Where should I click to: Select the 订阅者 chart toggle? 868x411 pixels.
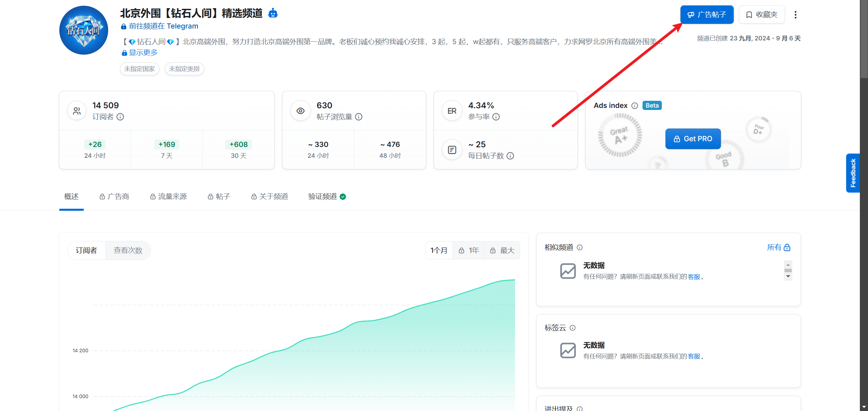pyautogui.click(x=86, y=250)
